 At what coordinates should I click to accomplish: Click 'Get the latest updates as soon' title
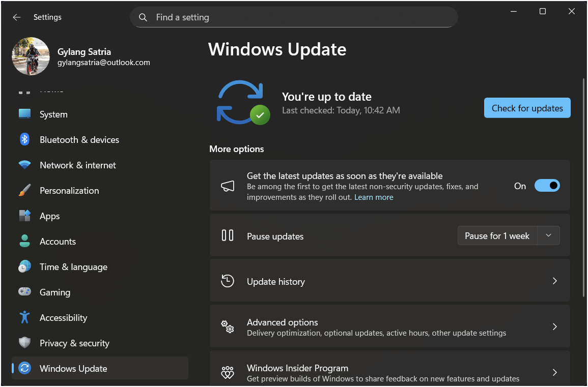coord(345,176)
